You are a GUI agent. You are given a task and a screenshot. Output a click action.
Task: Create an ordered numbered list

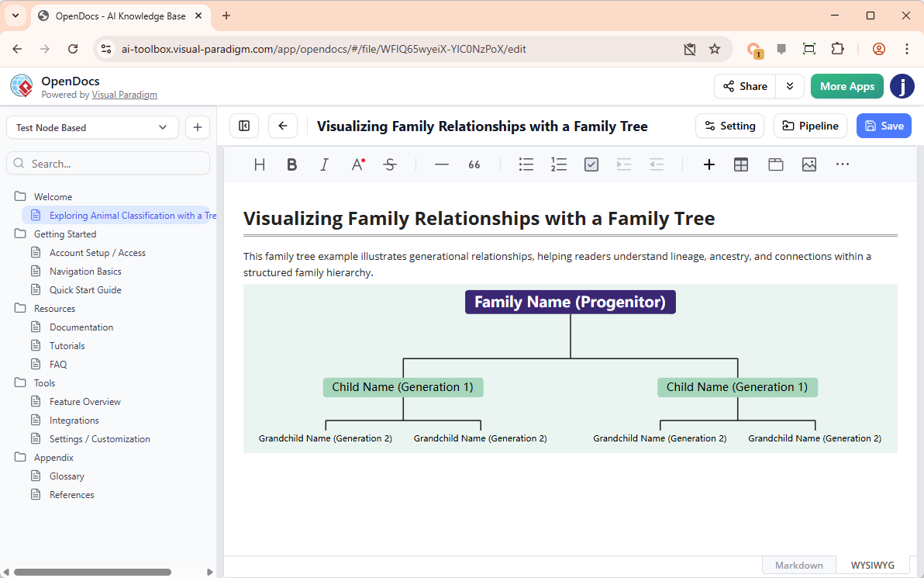pyautogui.click(x=559, y=164)
